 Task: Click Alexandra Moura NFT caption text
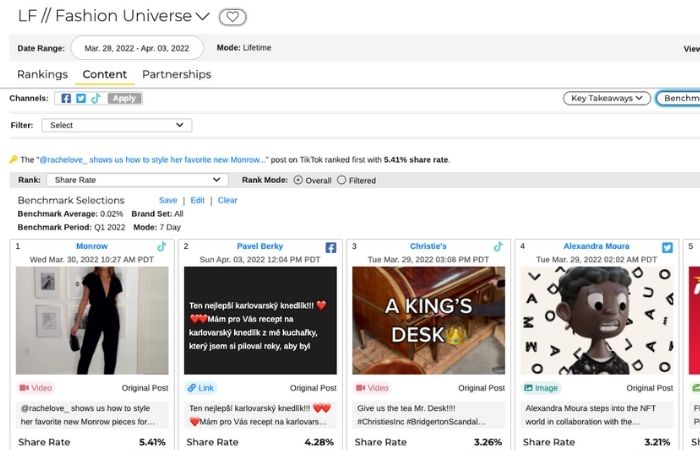[597, 415]
